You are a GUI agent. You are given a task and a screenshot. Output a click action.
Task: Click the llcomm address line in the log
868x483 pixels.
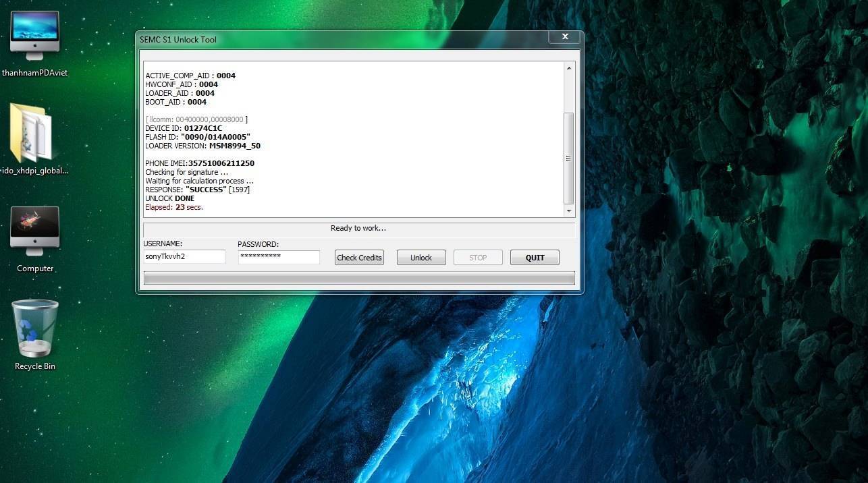point(196,119)
